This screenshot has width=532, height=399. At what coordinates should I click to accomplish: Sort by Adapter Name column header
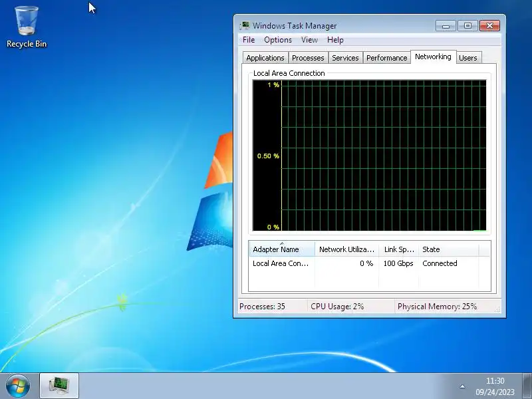(x=281, y=249)
